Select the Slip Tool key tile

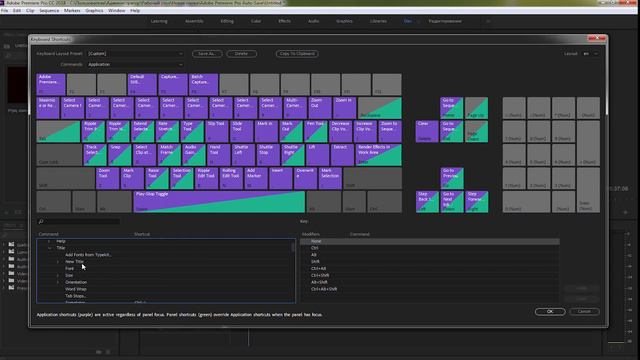[x=217, y=131]
